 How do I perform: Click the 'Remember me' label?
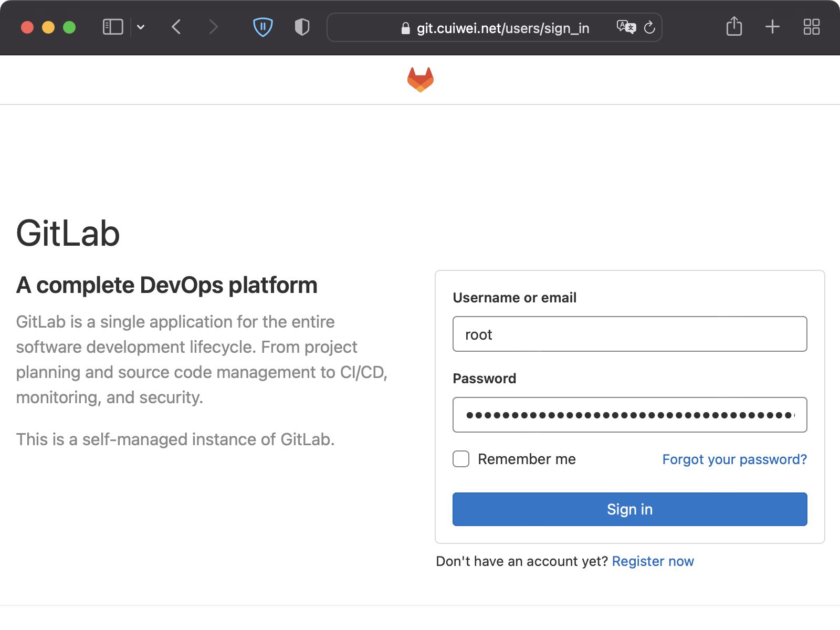point(527,459)
